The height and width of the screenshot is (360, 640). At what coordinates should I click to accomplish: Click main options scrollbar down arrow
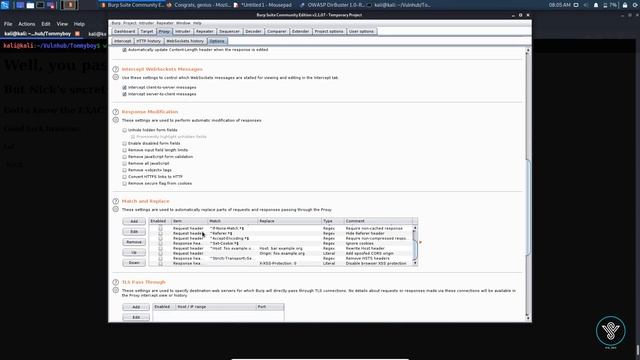tap(528, 318)
